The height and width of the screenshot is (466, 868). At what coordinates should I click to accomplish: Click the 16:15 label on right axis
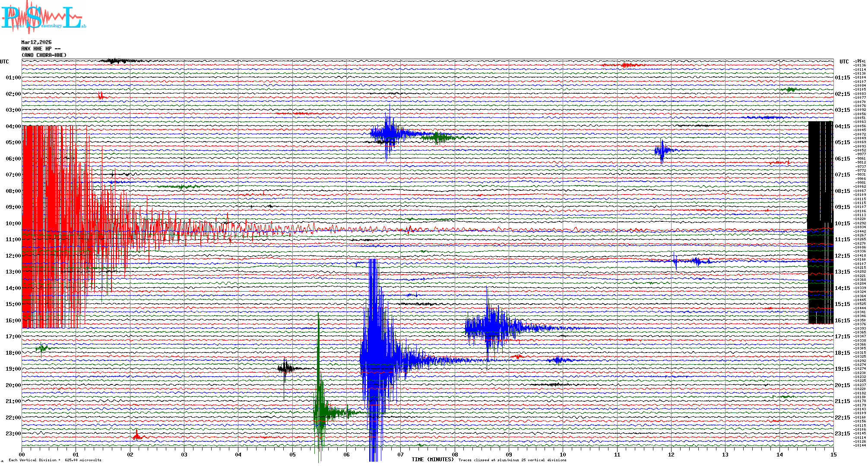[842, 321]
